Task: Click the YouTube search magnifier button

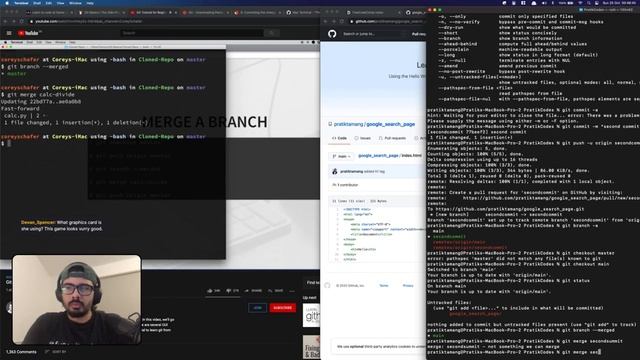Action: pos(271,33)
